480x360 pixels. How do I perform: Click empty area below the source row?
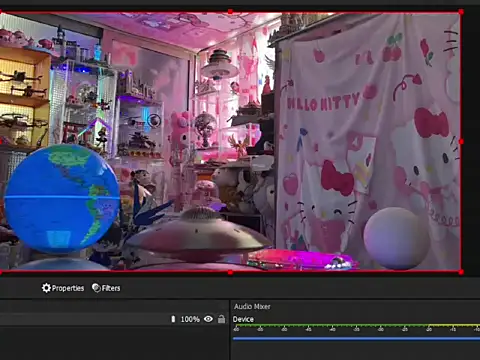coord(114,343)
